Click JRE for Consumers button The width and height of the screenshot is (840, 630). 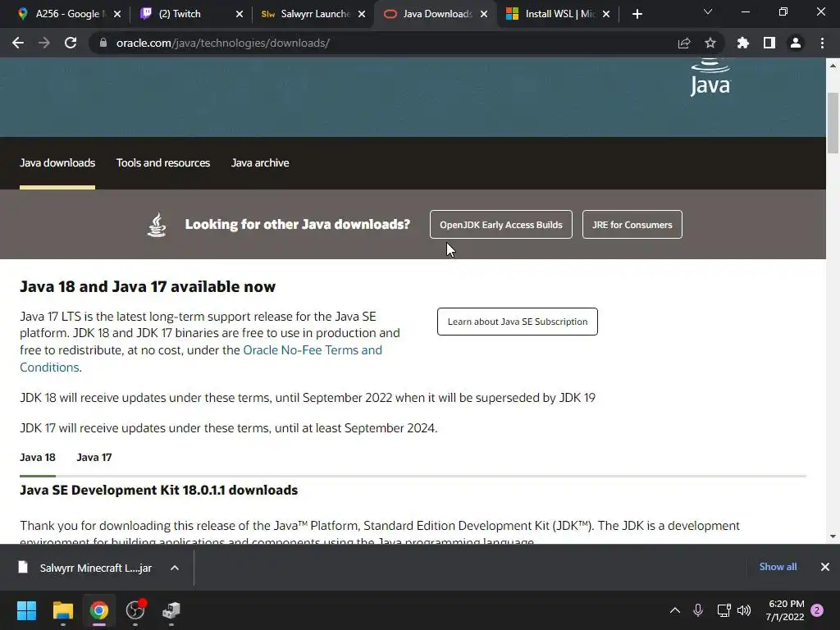click(632, 225)
